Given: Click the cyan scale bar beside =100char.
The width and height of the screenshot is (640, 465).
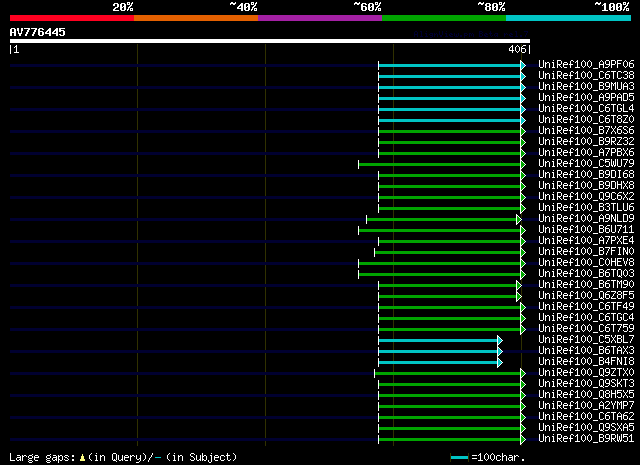Looking at the screenshot, I should (460, 458).
